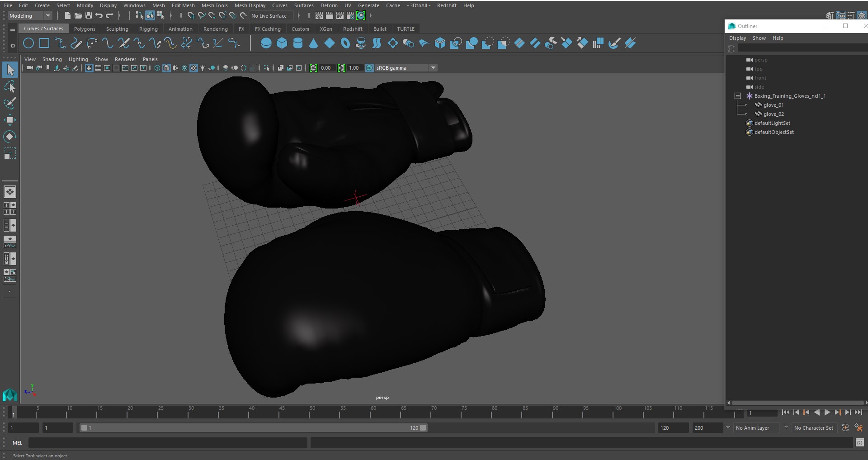868x460 pixels.
Task: Select the NURBS circle shelf icon
Action: [28, 43]
